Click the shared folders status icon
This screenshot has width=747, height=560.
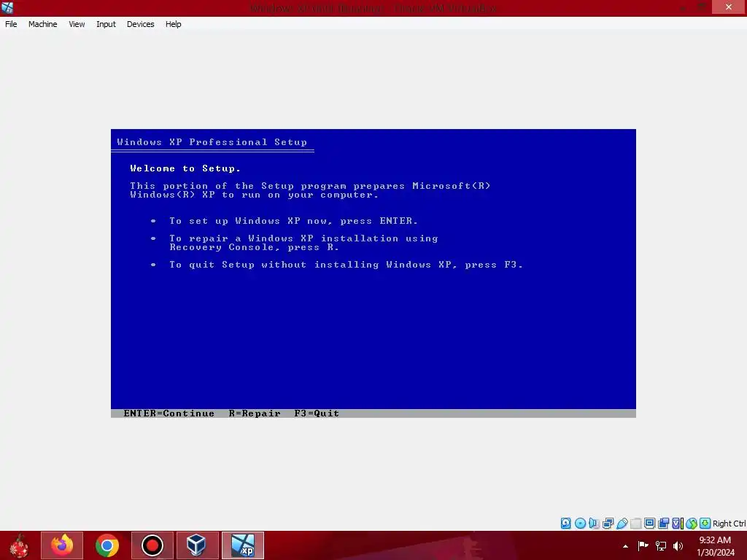pos(635,524)
